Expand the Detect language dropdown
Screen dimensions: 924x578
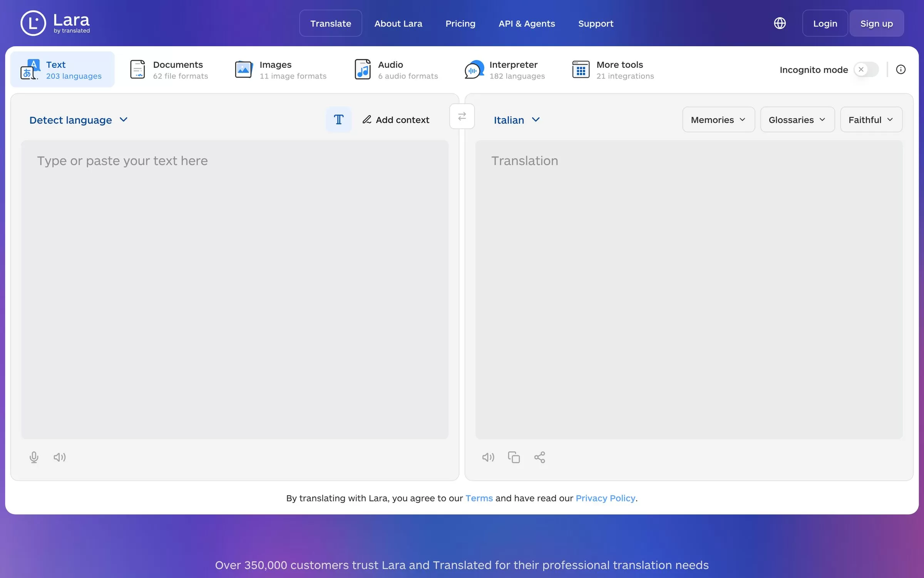pyautogui.click(x=78, y=120)
